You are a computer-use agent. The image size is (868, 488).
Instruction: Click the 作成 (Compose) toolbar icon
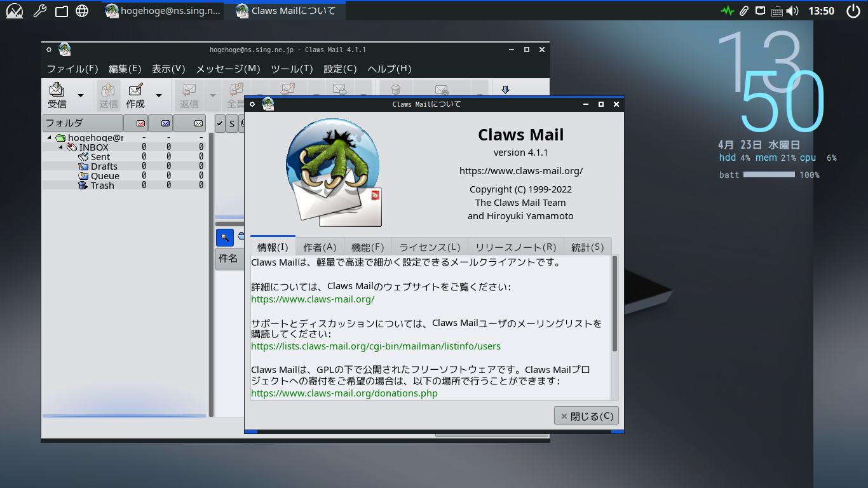pyautogui.click(x=135, y=95)
